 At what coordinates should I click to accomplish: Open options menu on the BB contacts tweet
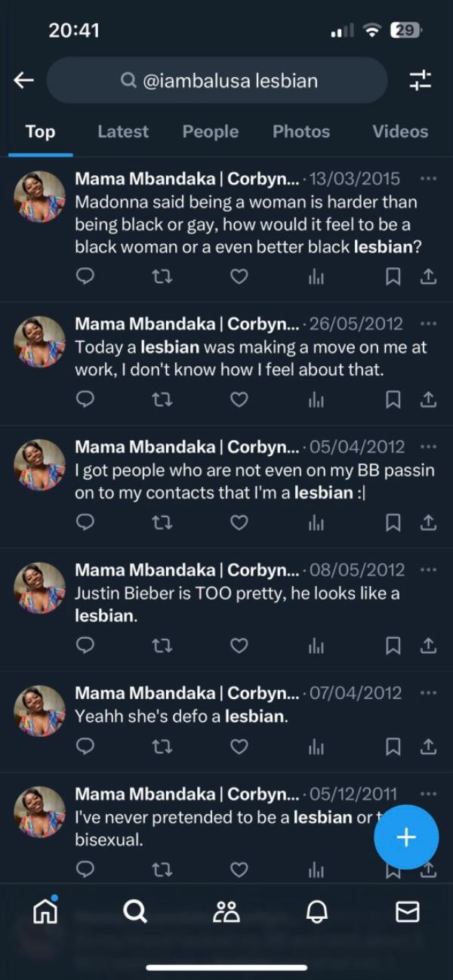tap(428, 445)
